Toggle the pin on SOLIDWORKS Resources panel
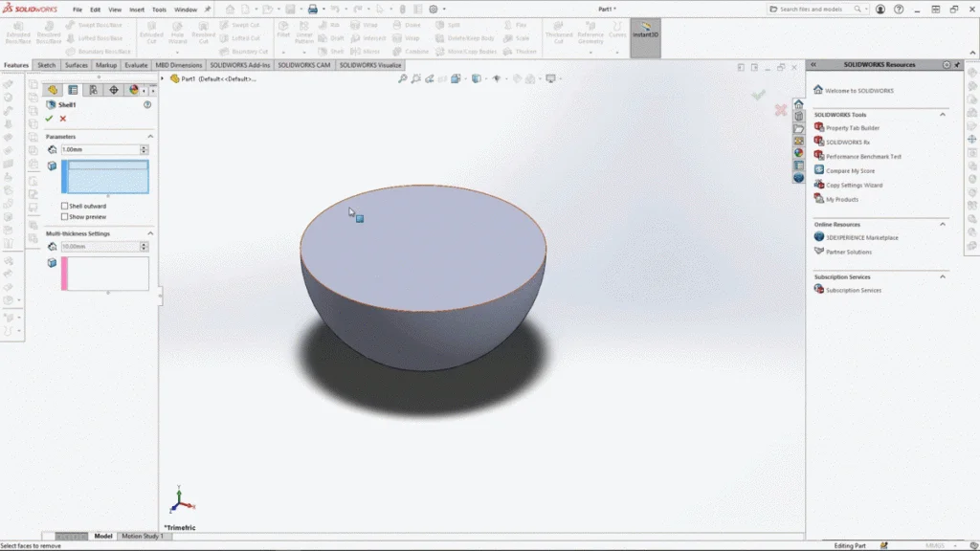The image size is (980, 551). [x=957, y=64]
